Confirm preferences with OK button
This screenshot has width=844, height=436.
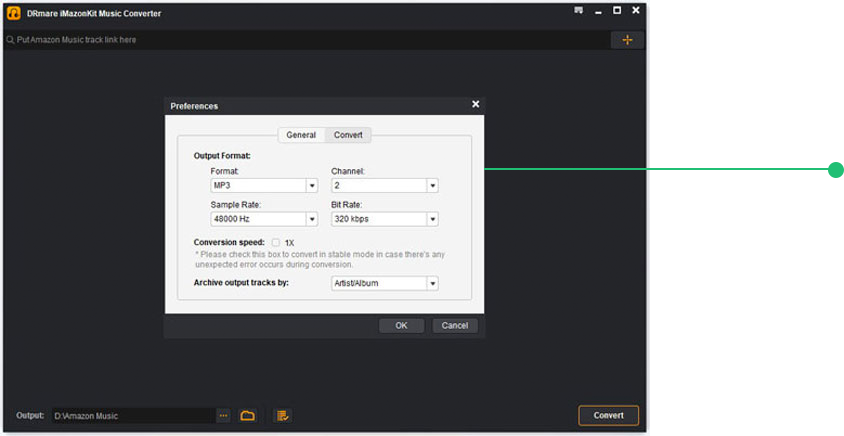402,326
